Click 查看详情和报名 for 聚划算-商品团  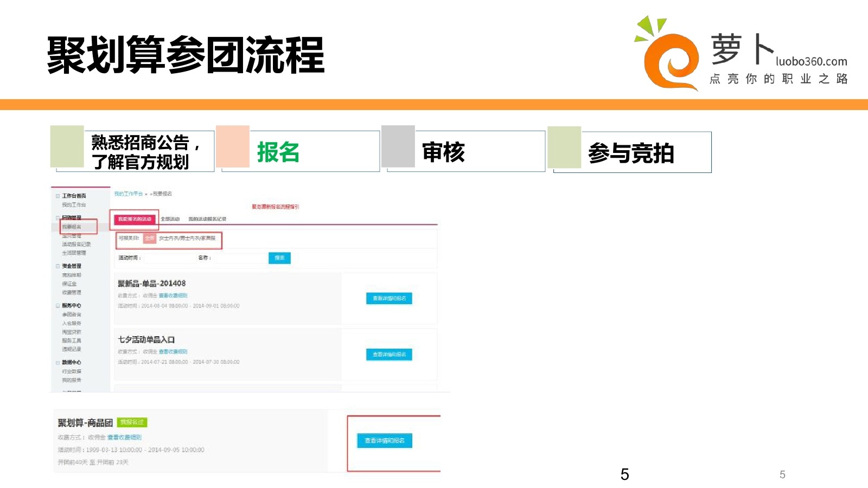click(385, 441)
